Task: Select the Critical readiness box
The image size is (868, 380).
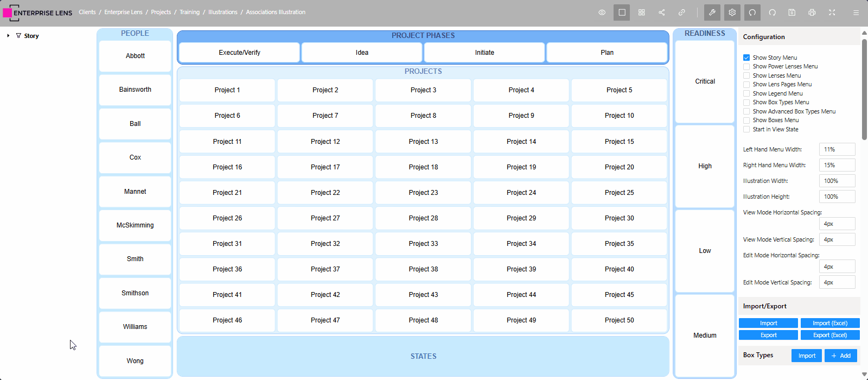Action: 705,81
